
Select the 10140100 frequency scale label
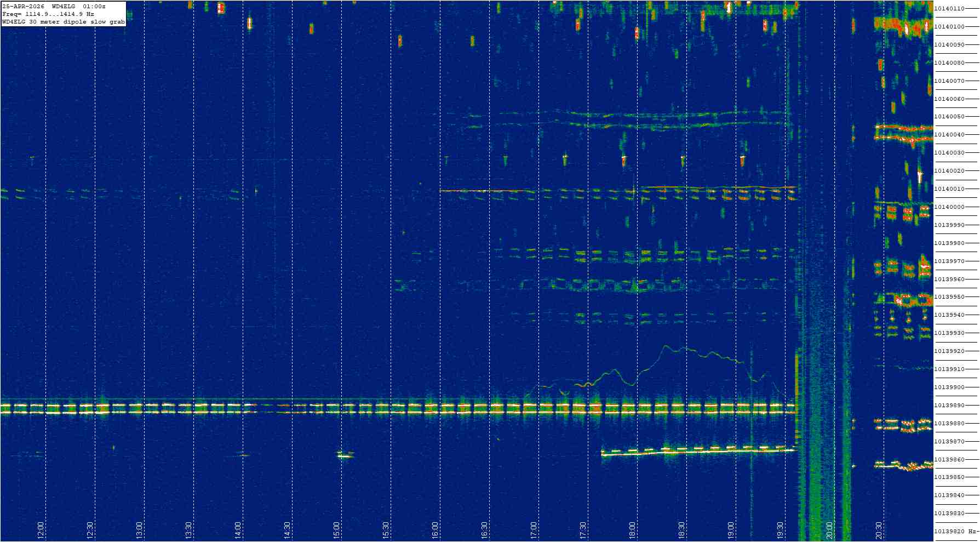[949, 27]
